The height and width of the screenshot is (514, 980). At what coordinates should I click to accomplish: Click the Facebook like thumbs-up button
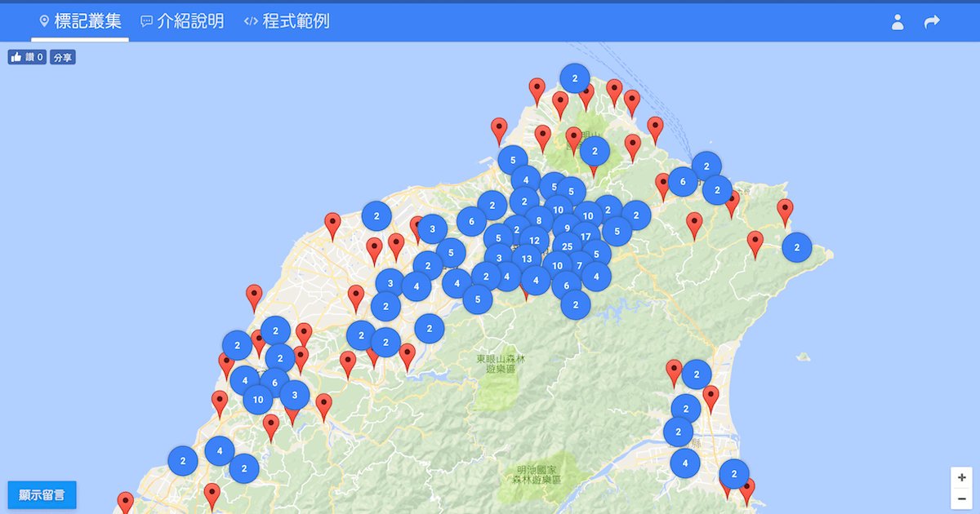pos(27,57)
